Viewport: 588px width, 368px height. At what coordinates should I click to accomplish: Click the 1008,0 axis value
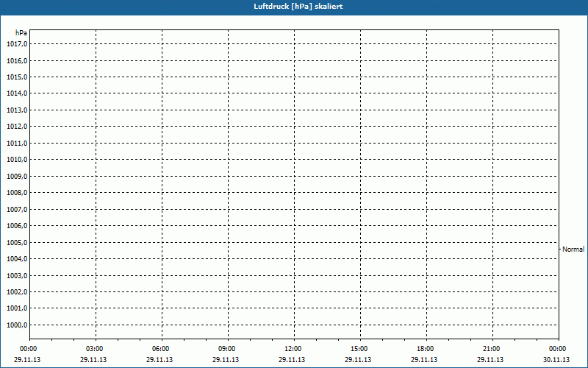tap(17, 193)
